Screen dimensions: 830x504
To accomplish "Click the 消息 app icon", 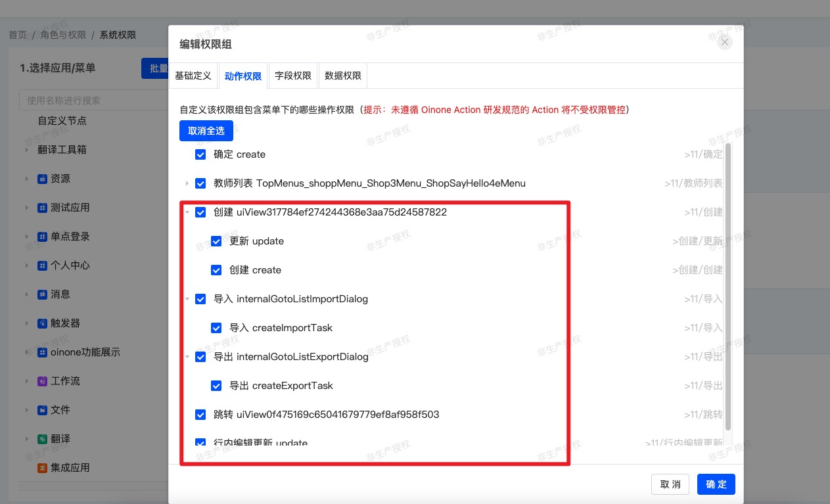I will (x=42, y=294).
